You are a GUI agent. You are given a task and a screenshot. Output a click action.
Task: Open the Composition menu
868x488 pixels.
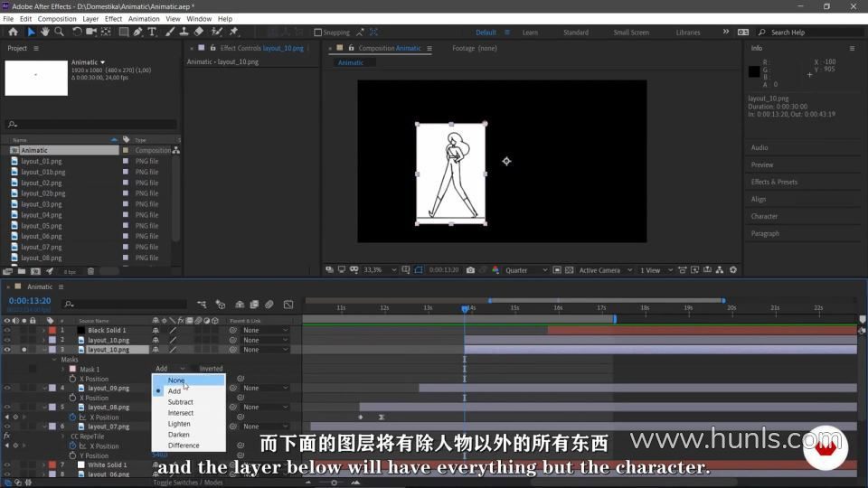point(57,19)
